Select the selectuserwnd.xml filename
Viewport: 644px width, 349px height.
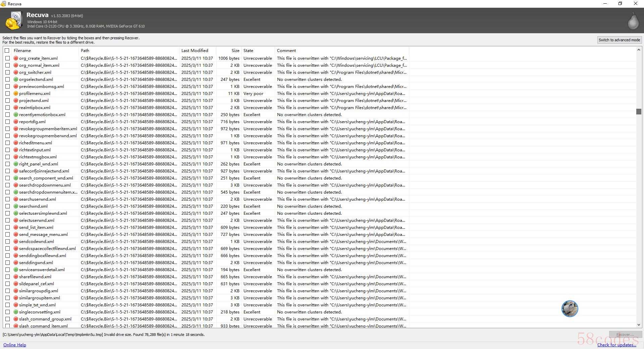click(x=37, y=220)
